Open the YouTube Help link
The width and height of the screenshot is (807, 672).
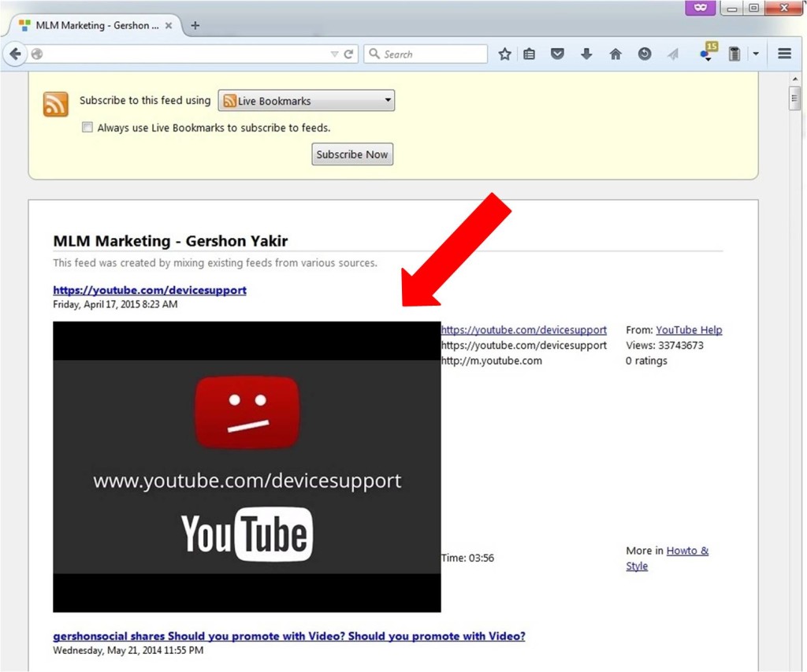point(689,330)
